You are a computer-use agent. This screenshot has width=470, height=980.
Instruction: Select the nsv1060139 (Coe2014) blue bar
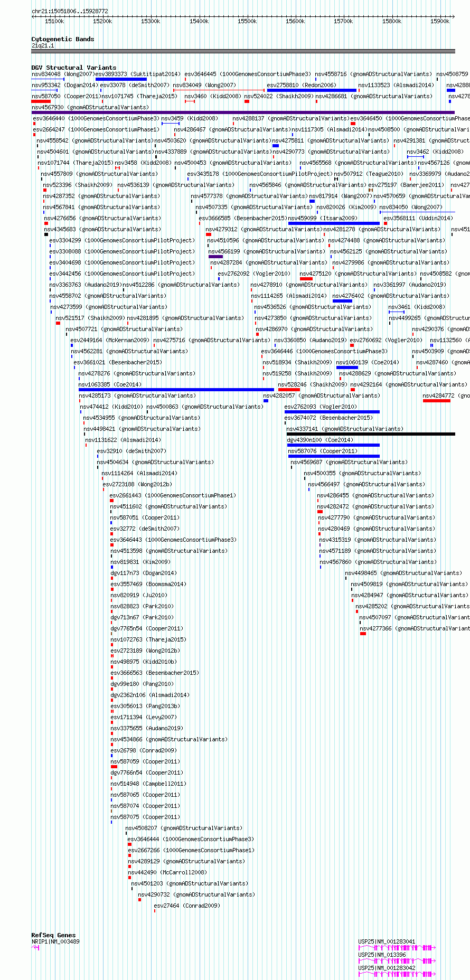coord(347,368)
